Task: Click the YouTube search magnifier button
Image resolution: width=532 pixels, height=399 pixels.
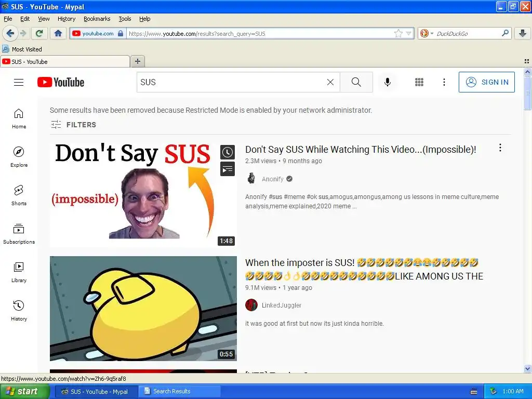Action: [x=356, y=82]
